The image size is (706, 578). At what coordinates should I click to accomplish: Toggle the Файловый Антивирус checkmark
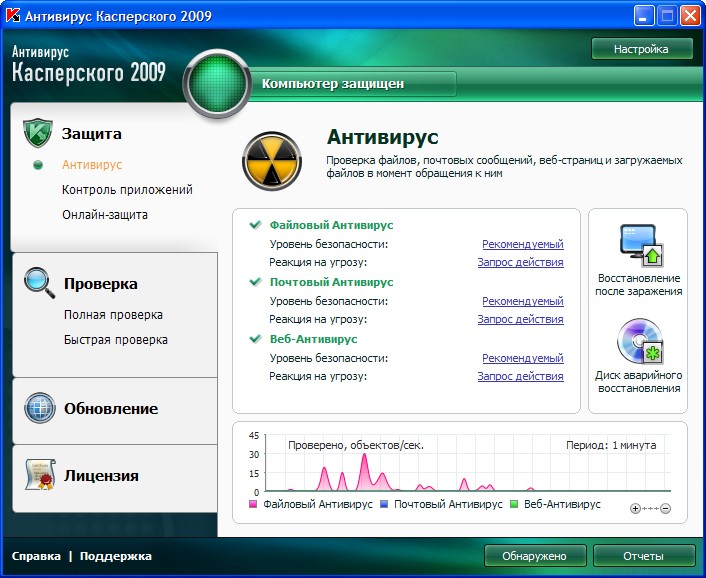(x=255, y=224)
